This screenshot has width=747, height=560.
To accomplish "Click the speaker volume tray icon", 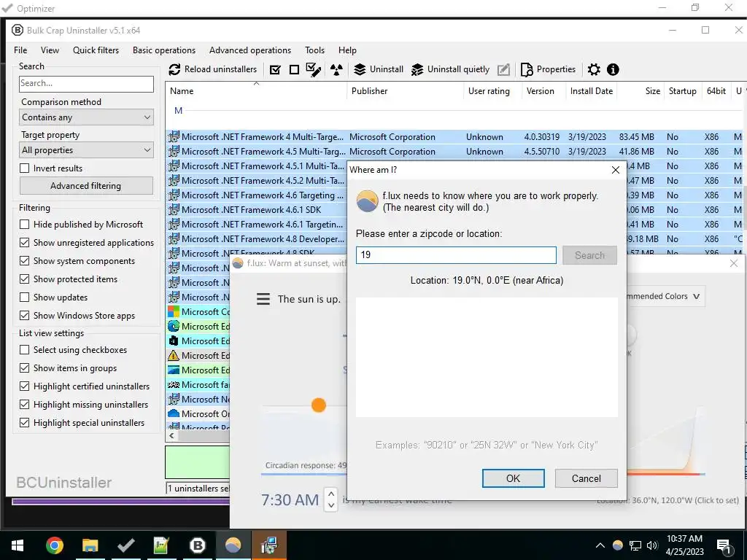I will tap(652, 545).
